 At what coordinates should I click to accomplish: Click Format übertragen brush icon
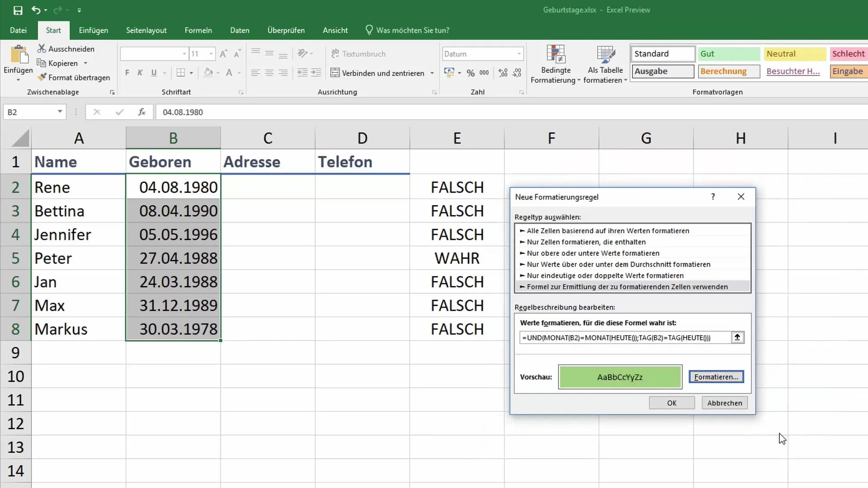coord(42,77)
